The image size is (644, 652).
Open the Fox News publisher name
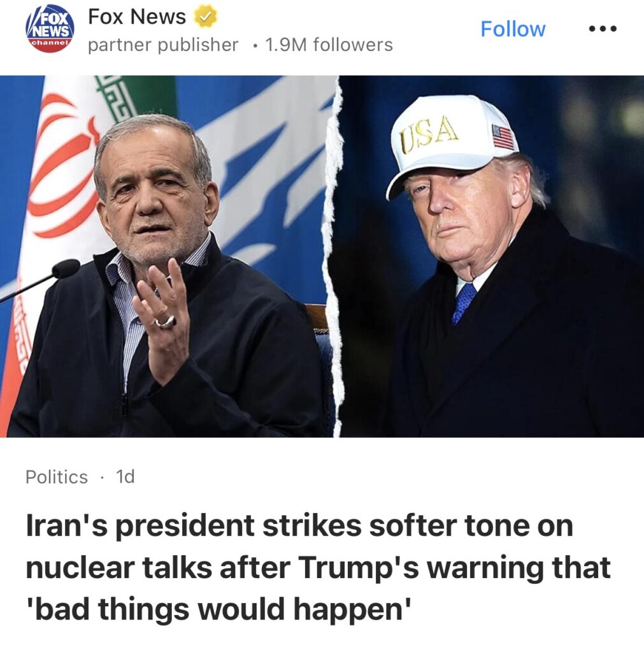pyautogui.click(x=137, y=17)
